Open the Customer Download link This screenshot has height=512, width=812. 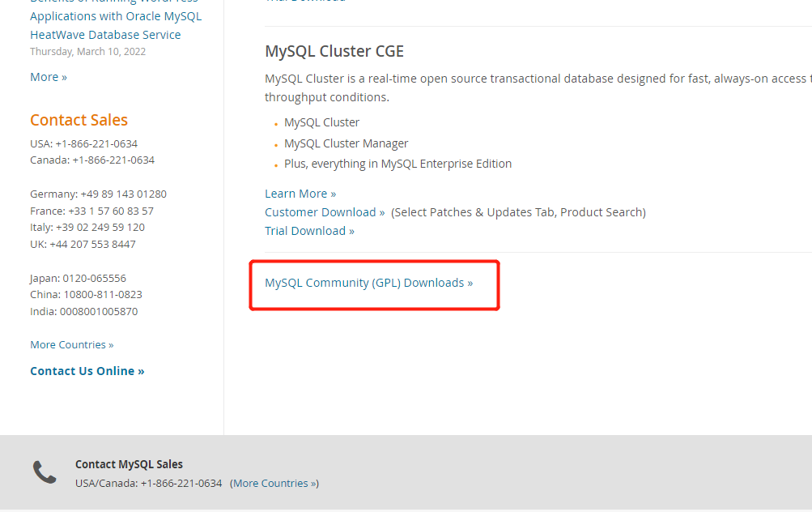325,212
